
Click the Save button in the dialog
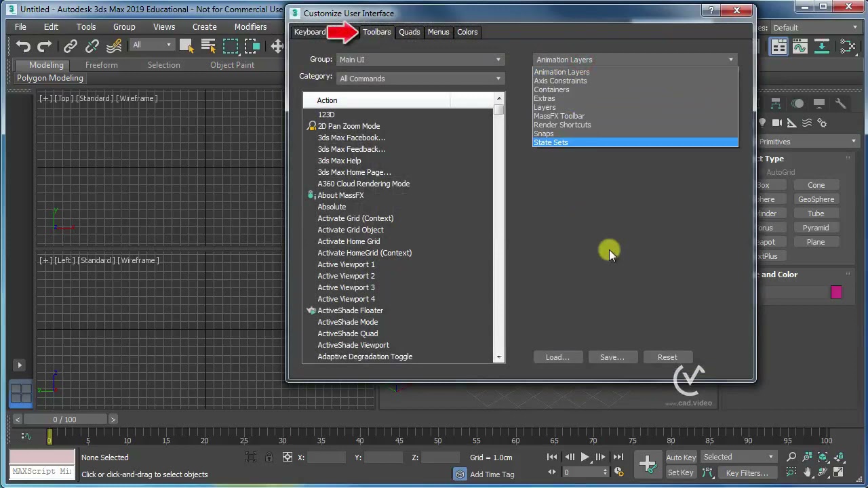coord(611,357)
